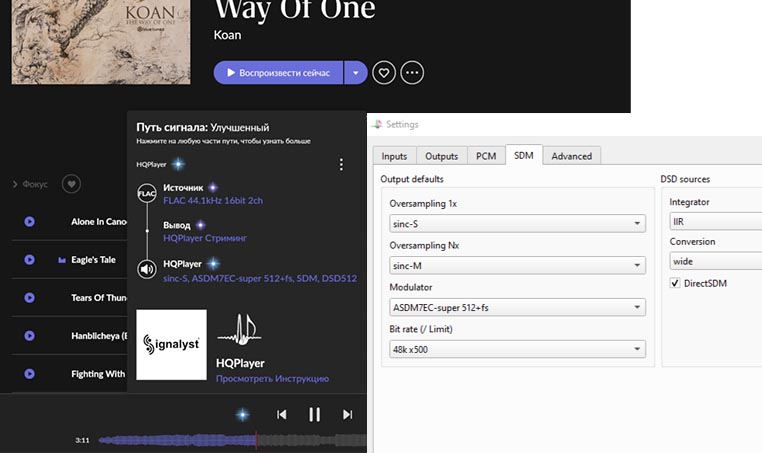Open the album's three-dots more menu
The image size is (762, 453).
(412, 73)
